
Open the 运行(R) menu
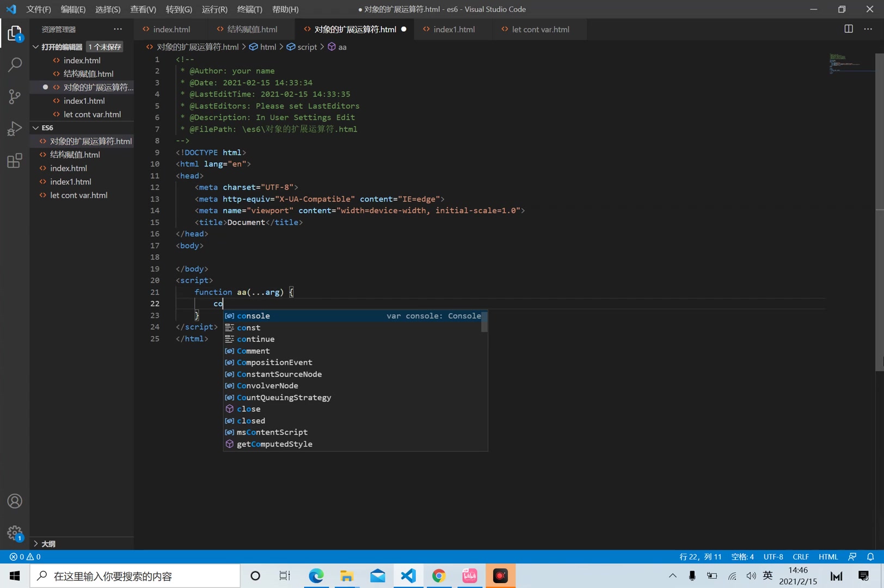click(214, 9)
